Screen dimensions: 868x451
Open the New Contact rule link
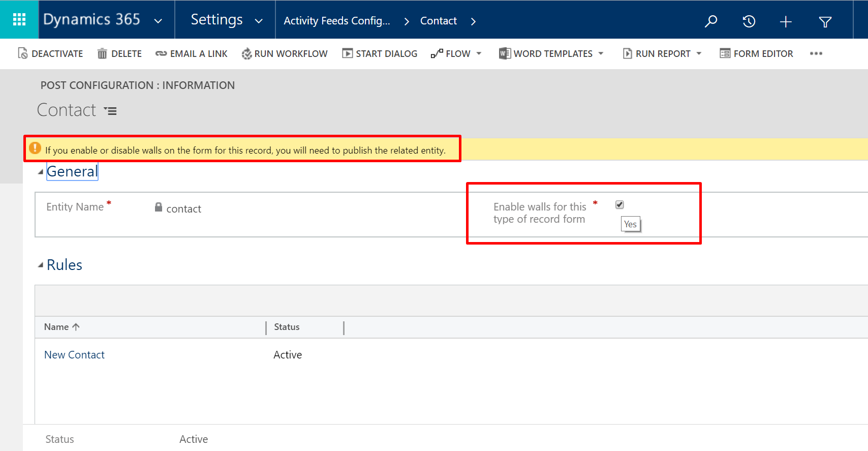tap(74, 355)
